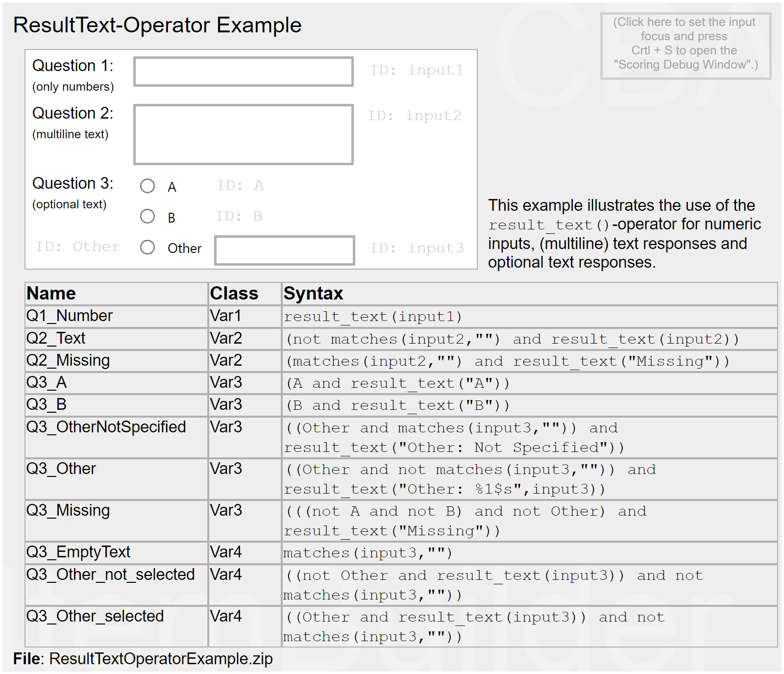This screenshot has width=784, height=674.
Task: Click the Q3_Other_selected name cell
Action: 95,616
